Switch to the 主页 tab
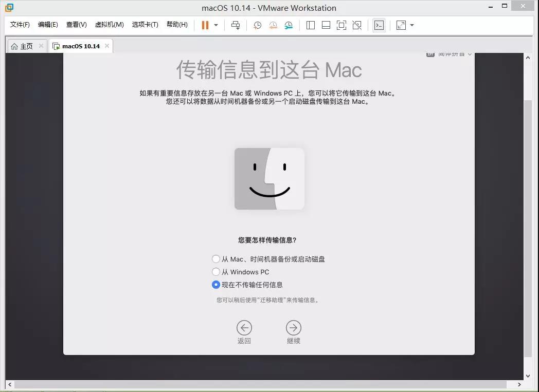This screenshot has width=539, height=392. (x=26, y=46)
